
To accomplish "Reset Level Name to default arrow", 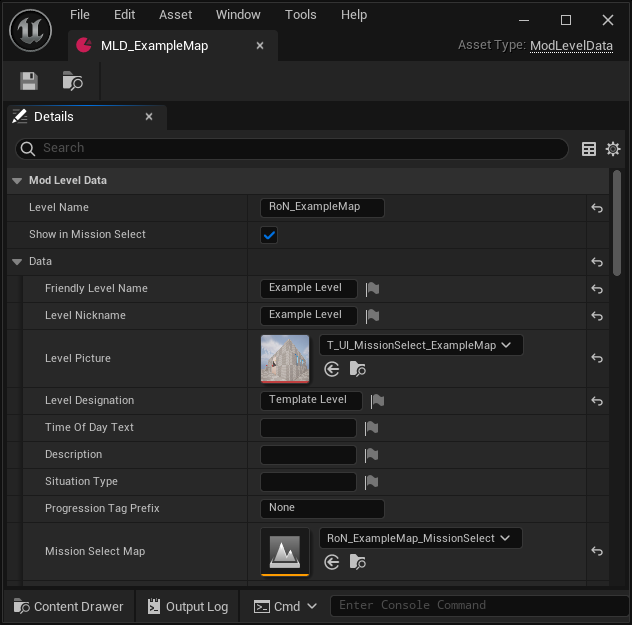I will (597, 208).
